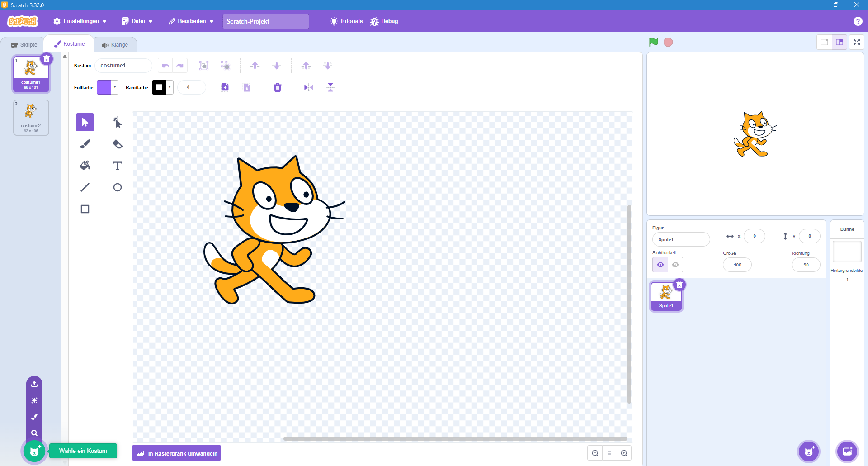This screenshot has width=868, height=466.
Task: Click the Copy icon
Action: [x=225, y=87]
